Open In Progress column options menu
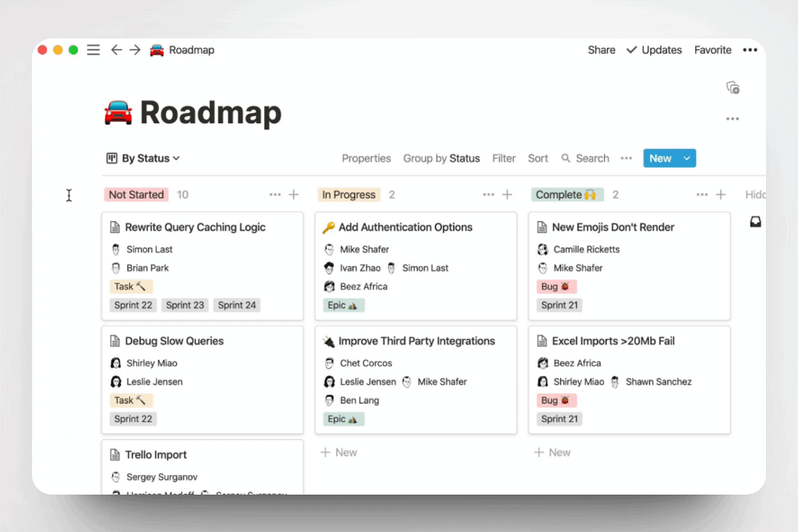The width and height of the screenshot is (798, 532). pos(489,195)
